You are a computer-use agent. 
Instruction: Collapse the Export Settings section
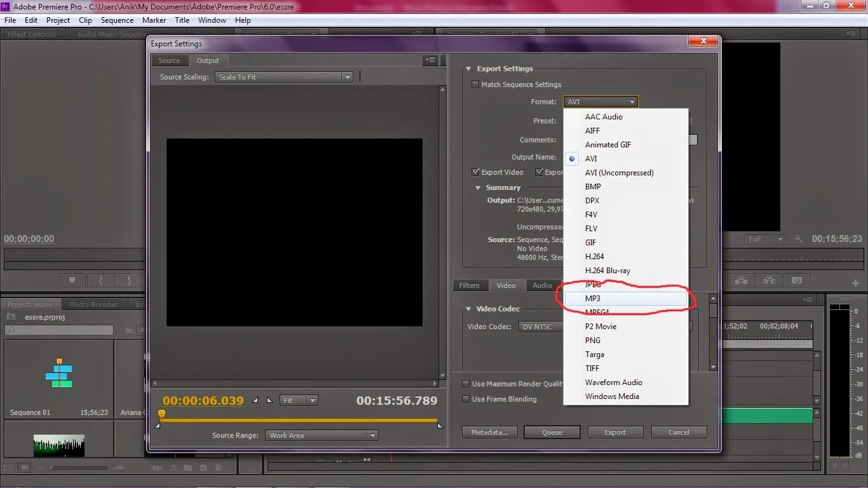tap(469, 69)
